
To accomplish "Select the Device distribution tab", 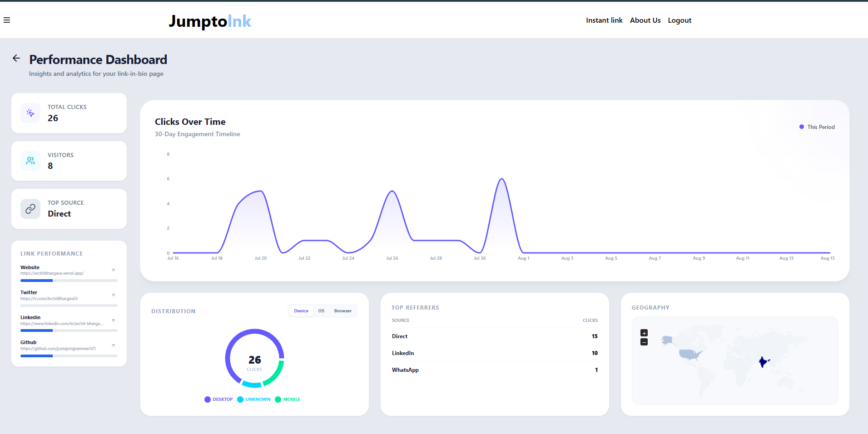I will click(x=301, y=311).
